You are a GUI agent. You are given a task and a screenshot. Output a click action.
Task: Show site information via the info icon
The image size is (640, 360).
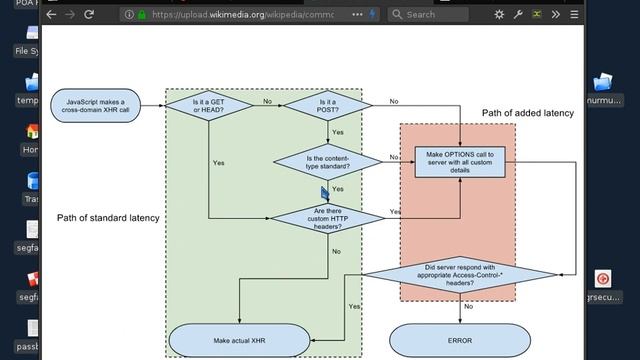129,15
